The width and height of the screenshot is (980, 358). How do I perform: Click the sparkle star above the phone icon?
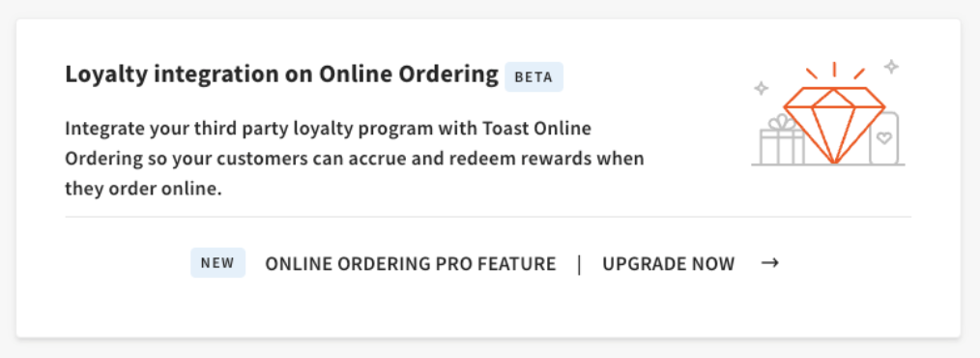click(x=891, y=67)
